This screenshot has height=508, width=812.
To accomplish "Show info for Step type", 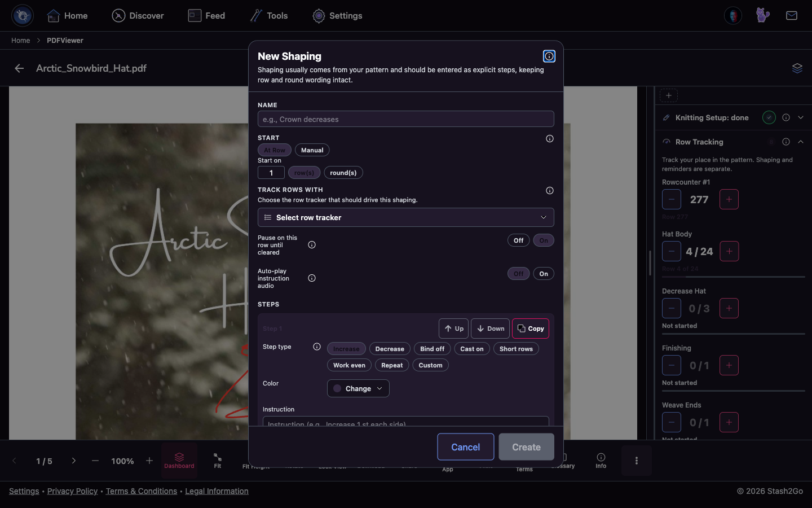I will pos(317,347).
